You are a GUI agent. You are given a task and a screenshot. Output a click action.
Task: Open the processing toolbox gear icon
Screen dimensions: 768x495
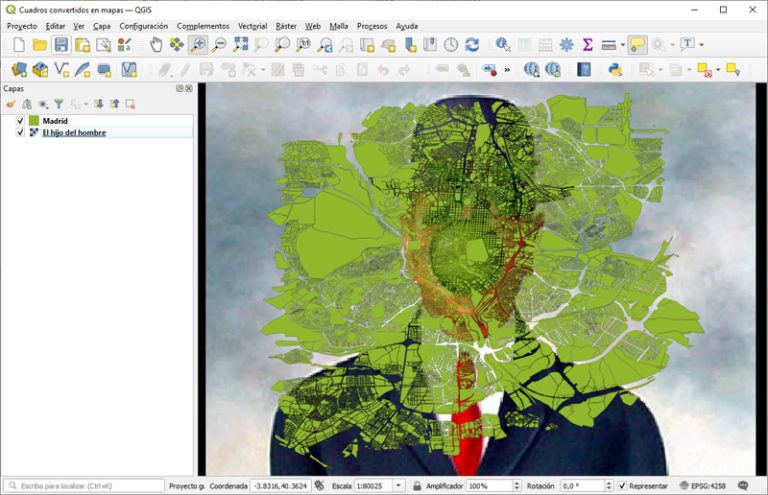coord(567,45)
